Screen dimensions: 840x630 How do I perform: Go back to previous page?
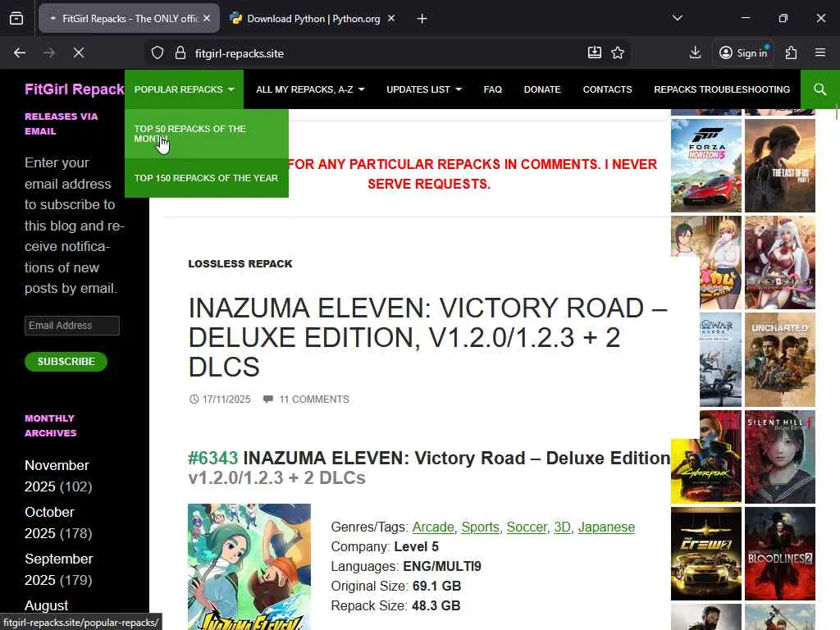click(20, 52)
